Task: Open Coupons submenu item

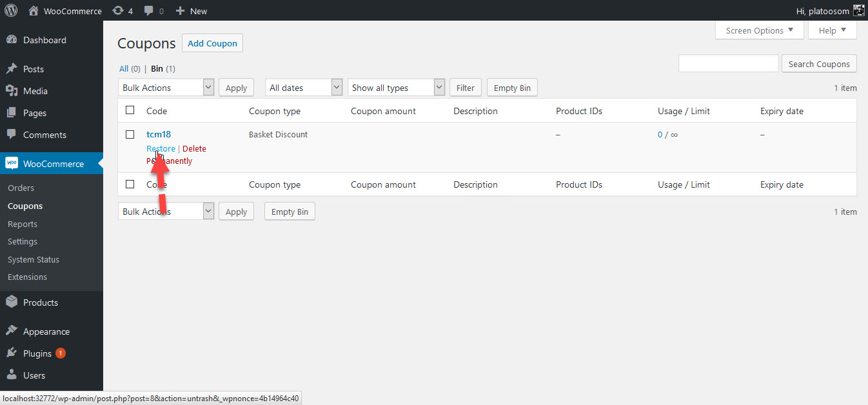Action: click(25, 206)
